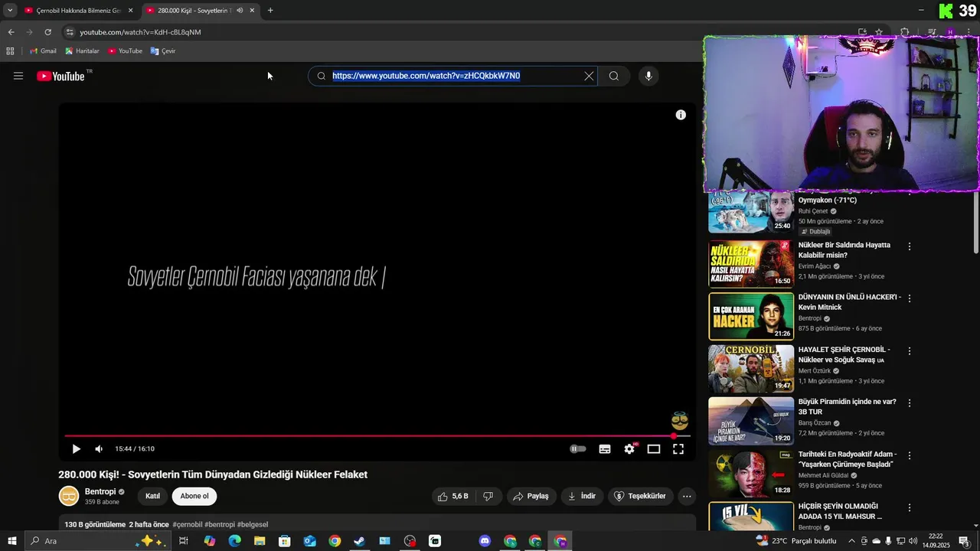The image size is (980, 551).
Task: Open Outlook from the taskbar
Action: (309, 541)
